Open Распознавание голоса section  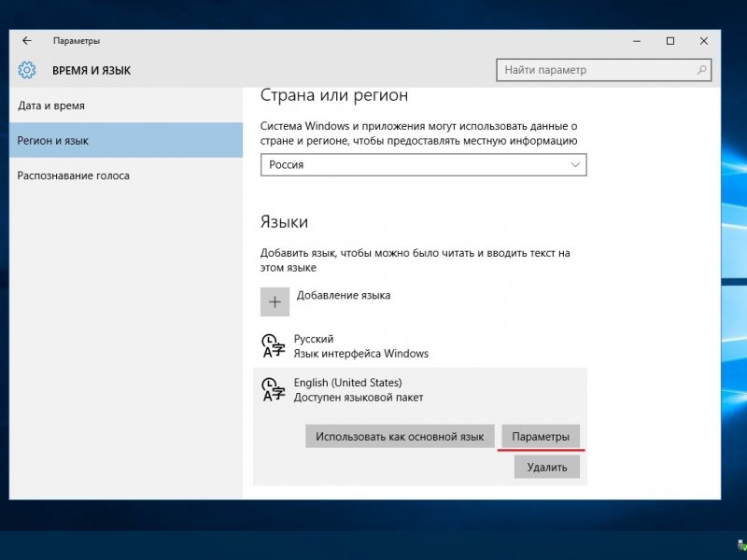tap(126, 175)
